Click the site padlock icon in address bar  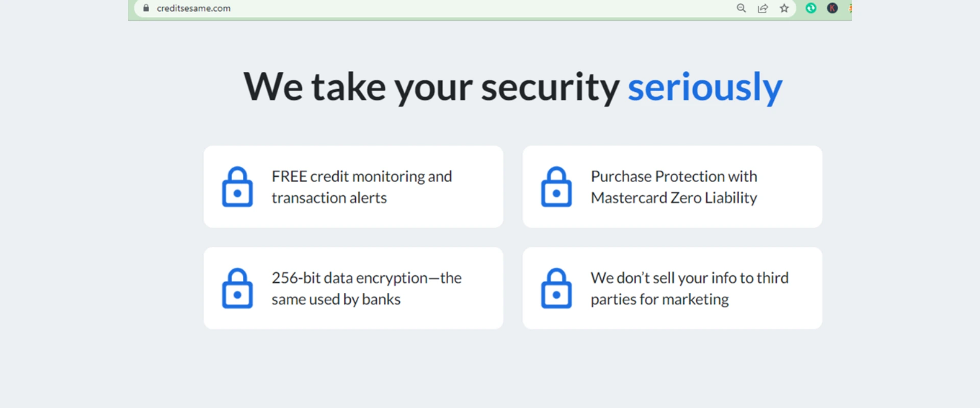146,8
